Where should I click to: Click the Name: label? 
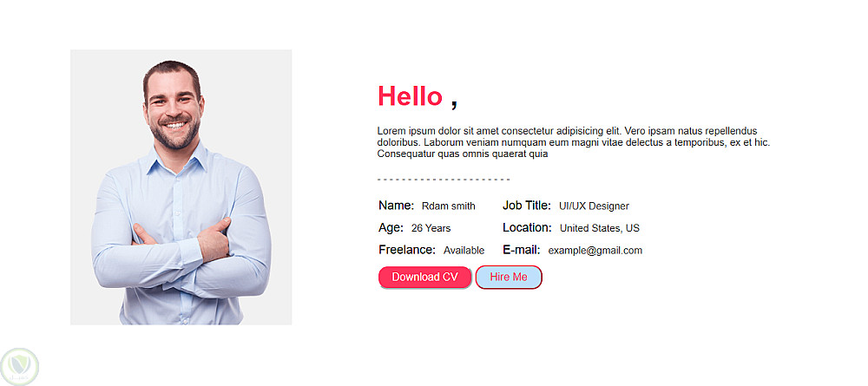tap(396, 206)
